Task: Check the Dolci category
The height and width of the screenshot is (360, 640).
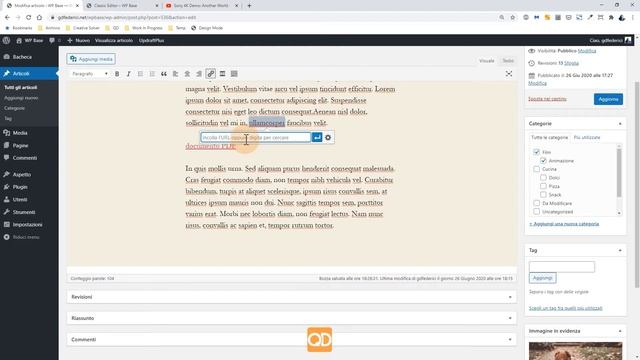Action: [x=543, y=178]
